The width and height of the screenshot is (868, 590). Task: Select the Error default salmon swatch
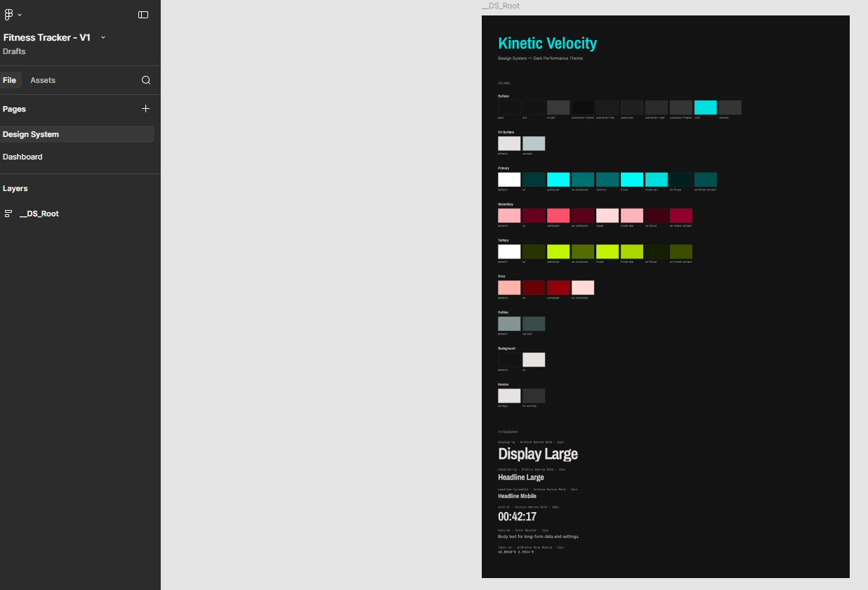(509, 287)
